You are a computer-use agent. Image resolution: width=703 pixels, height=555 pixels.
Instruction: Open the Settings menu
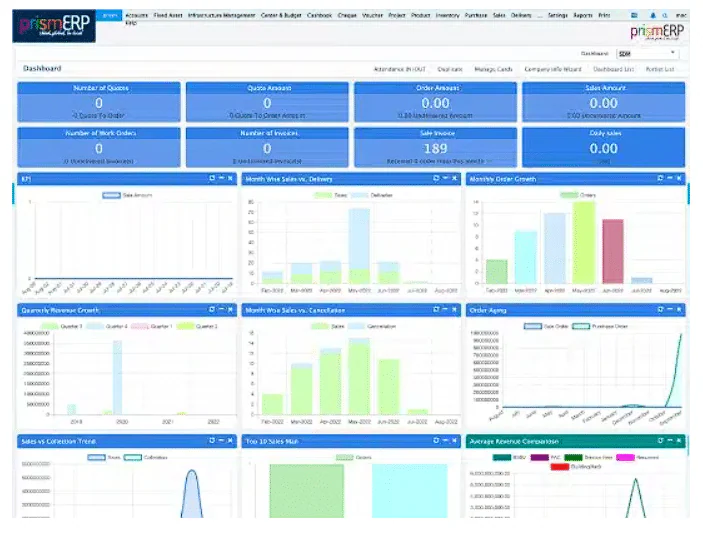[x=558, y=15]
